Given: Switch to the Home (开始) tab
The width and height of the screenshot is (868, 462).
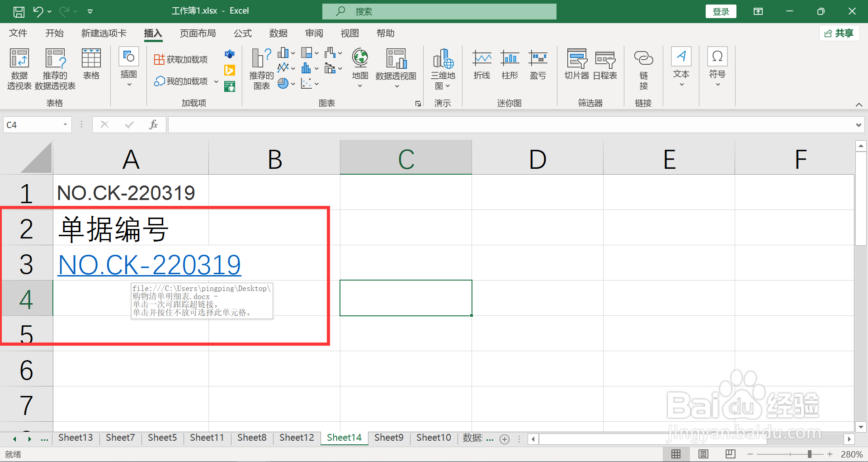Looking at the screenshot, I should click(x=55, y=33).
